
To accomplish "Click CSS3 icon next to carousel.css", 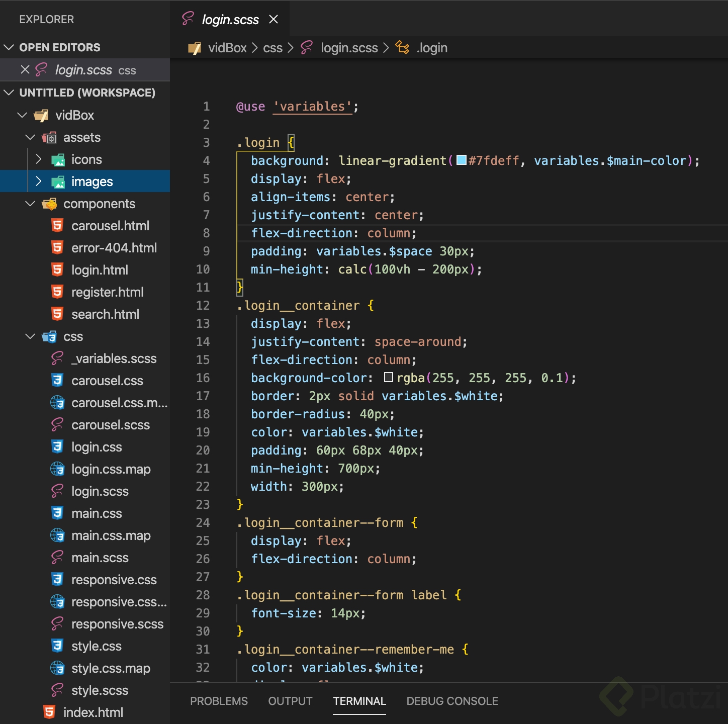I will click(58, 381).
